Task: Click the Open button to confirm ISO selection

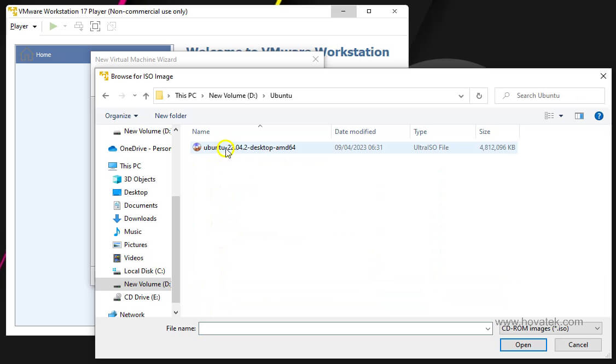Action: [523, 344]
